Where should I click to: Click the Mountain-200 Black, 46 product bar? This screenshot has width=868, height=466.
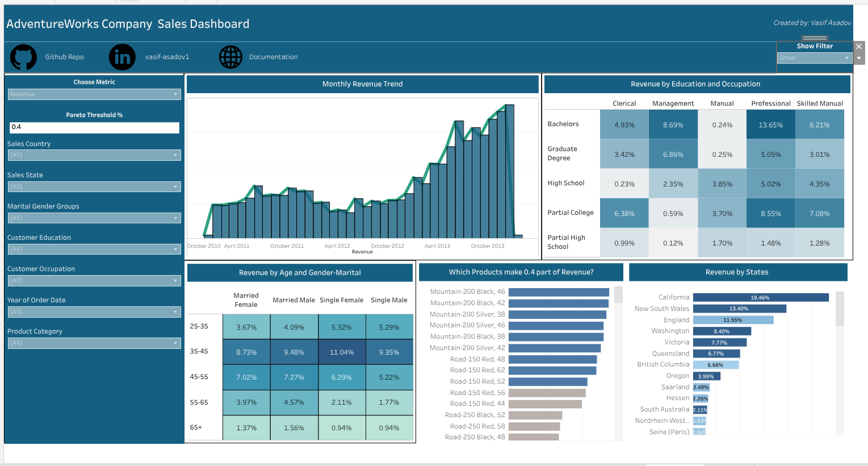[x=559, y=292]
